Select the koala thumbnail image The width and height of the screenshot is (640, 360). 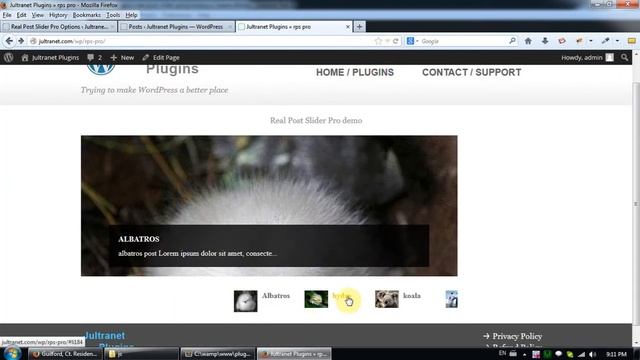click(x=387, y=299)
